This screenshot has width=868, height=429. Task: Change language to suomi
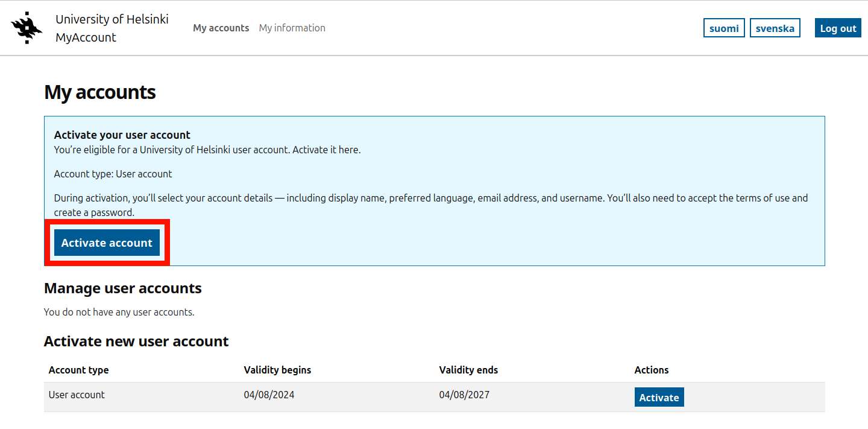[724, 28]
